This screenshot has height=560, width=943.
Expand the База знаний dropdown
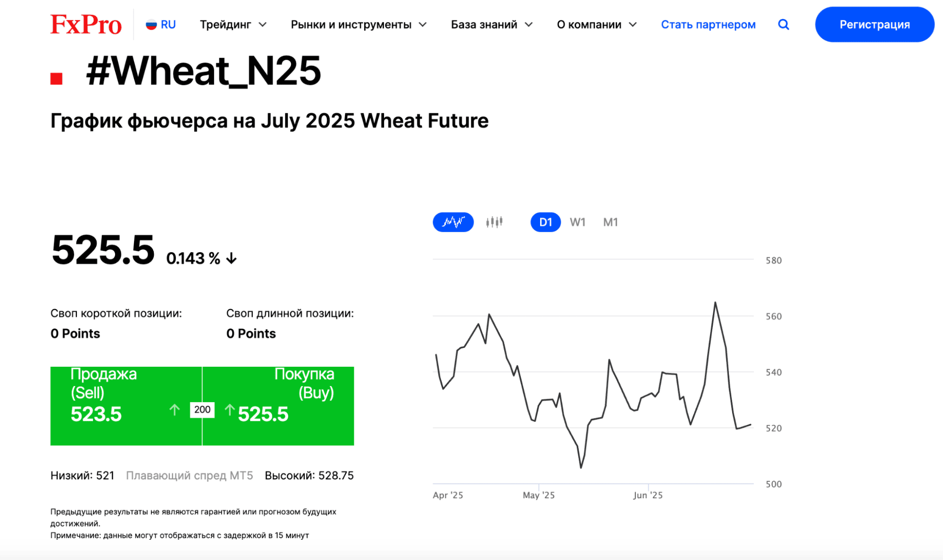492,25
